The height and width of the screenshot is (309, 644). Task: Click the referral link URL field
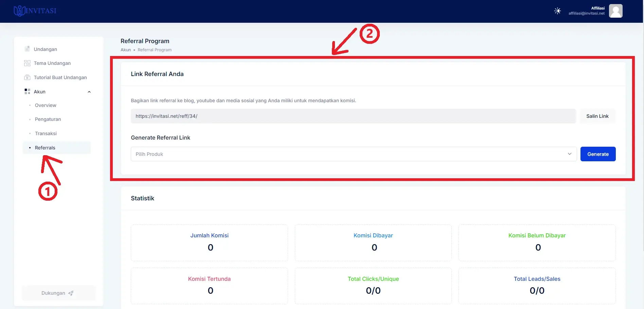353,116
